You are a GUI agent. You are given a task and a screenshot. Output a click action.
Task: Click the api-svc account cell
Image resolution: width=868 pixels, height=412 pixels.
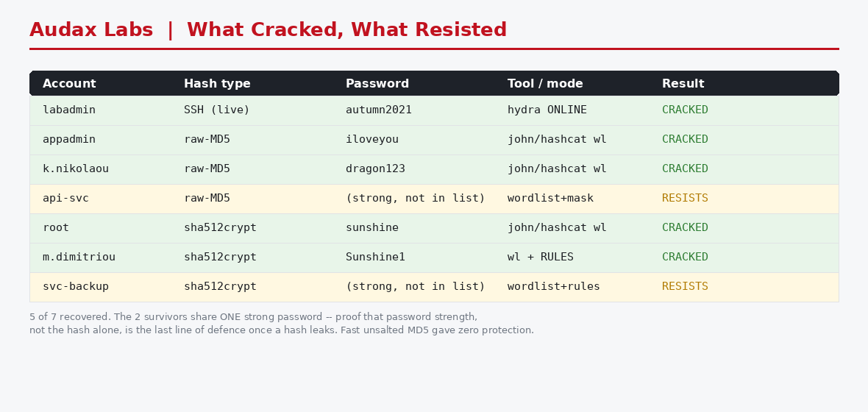[66, 198]
